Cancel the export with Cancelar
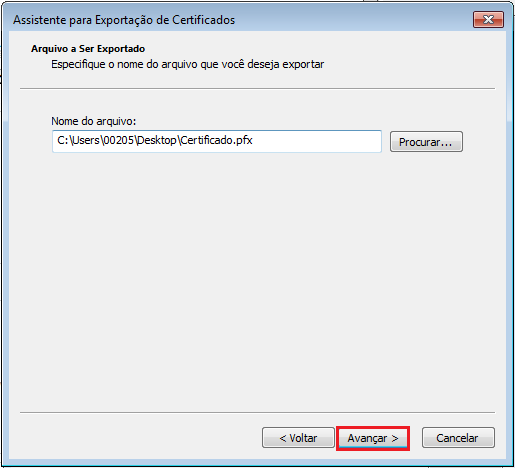Image resolution: width=515 pixels, height=468 pixels. [x=458, y=438]
